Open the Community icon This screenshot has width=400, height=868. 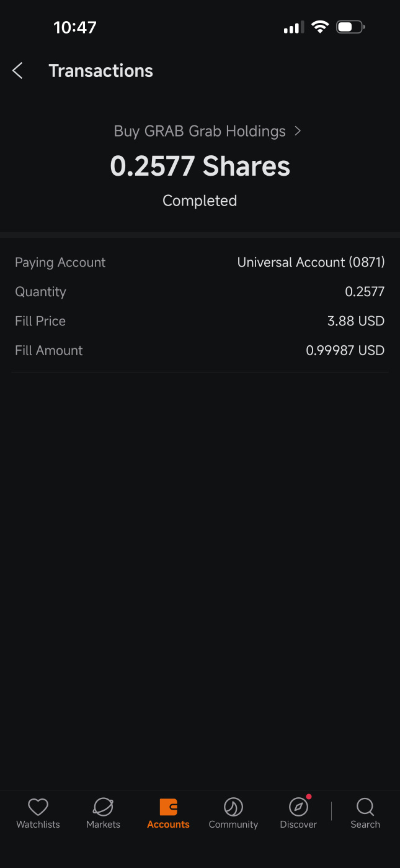233,807
